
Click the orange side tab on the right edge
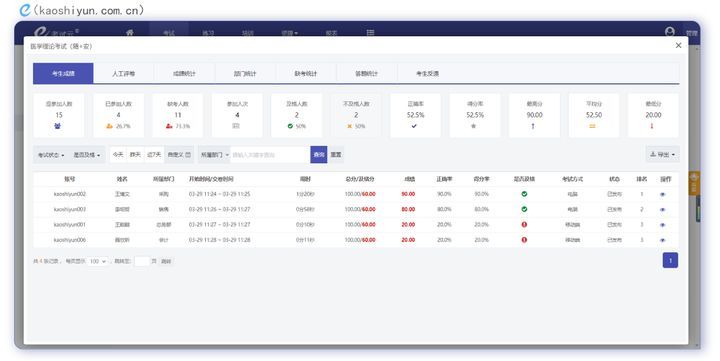694,183
